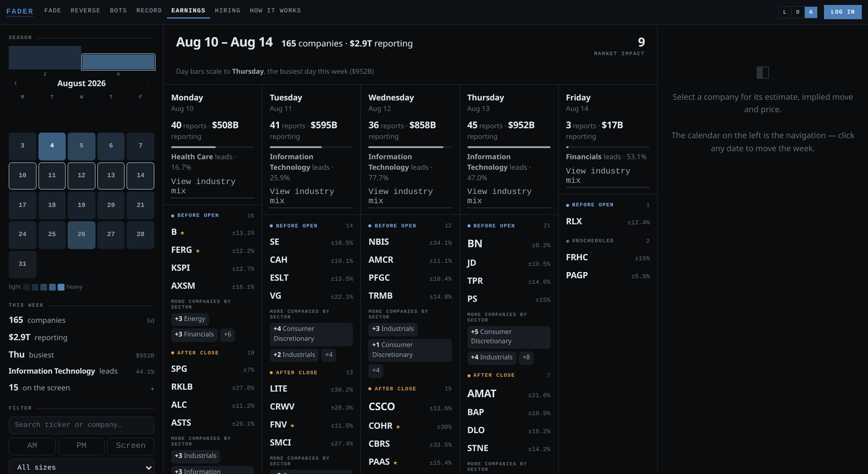
Task: Click the star beside PAAS
Action: [395, 463]
